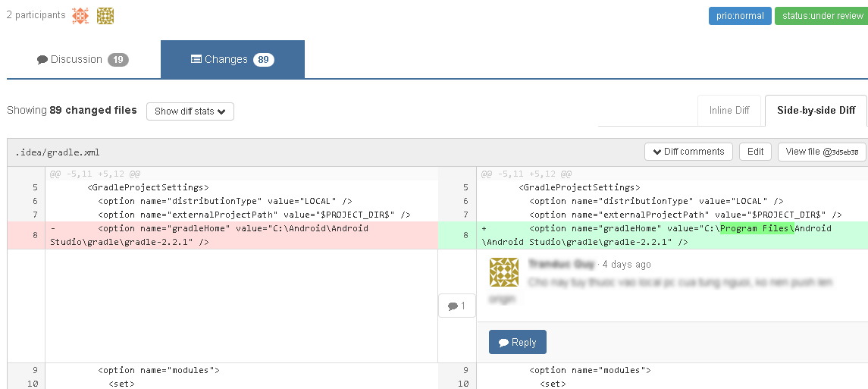The width and height of the screenshot is (868, 389).
Task: Click the <set> line on the left pane
Action: (122, 384)
